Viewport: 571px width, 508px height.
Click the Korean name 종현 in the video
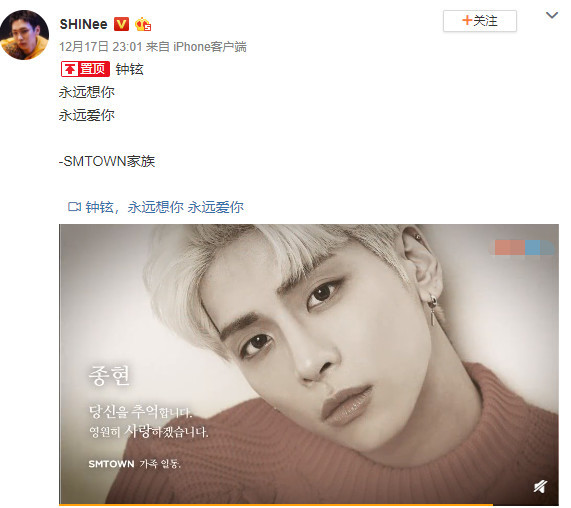[x=109, y=375]
